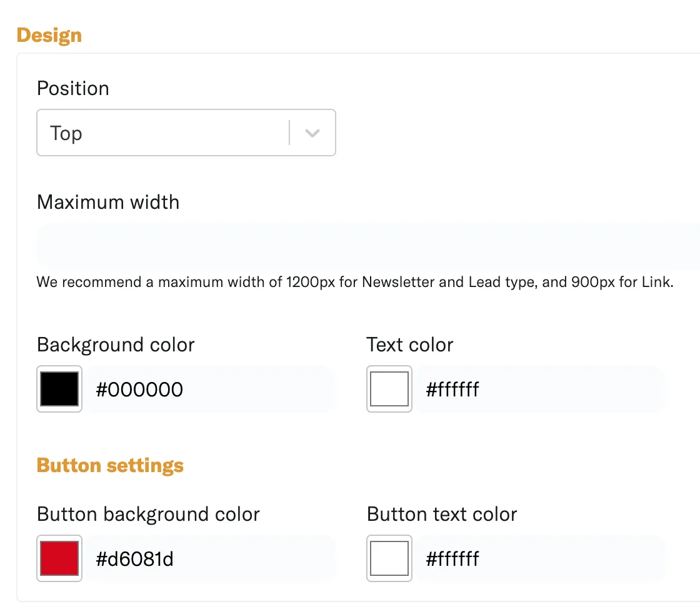Focus the Maximum width input field
This screenshot has height=604, width=700.
(368, 246)
